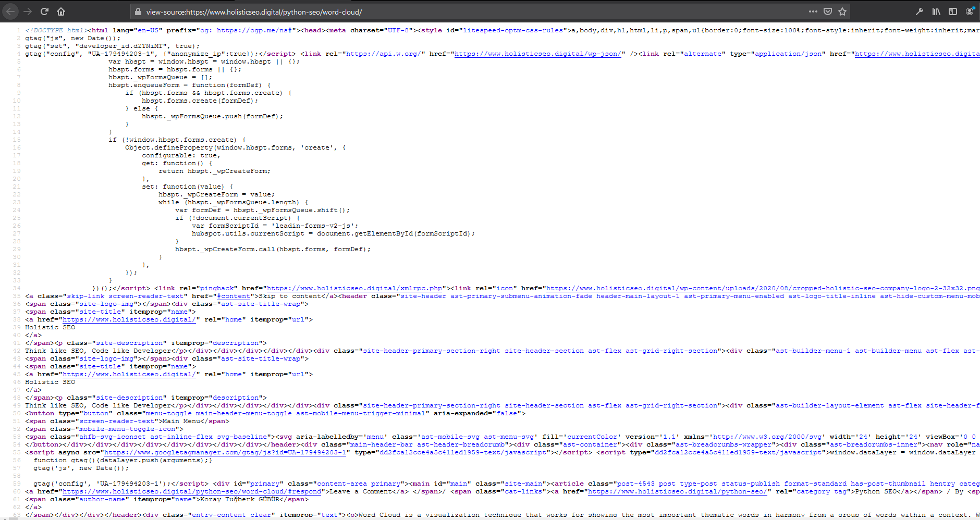Click the #content skip-link href
Viewport: 980px width, 520px height.
[x=233, y=296]
